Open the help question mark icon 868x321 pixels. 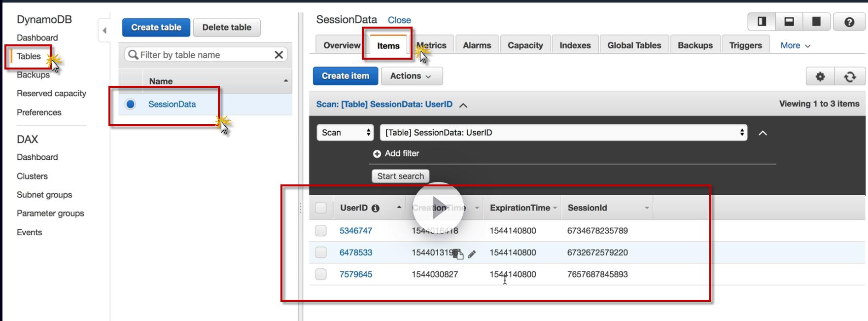point(849,22)
